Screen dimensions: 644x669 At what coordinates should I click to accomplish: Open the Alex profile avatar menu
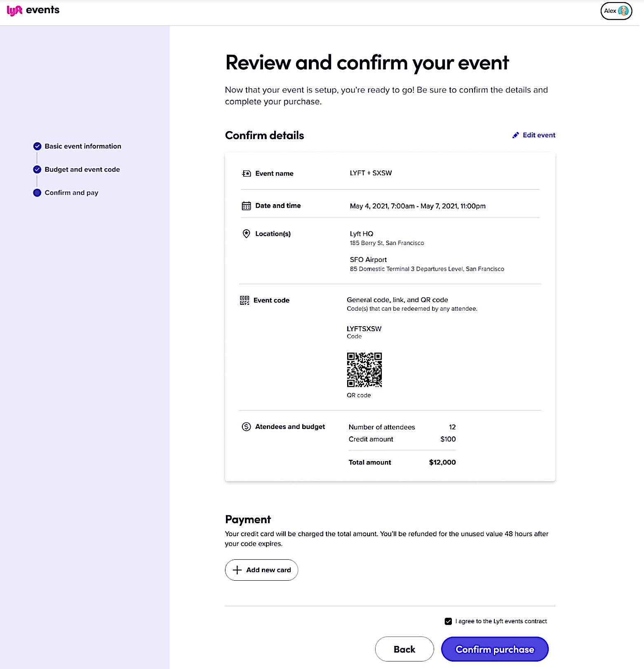pos(616,11)
